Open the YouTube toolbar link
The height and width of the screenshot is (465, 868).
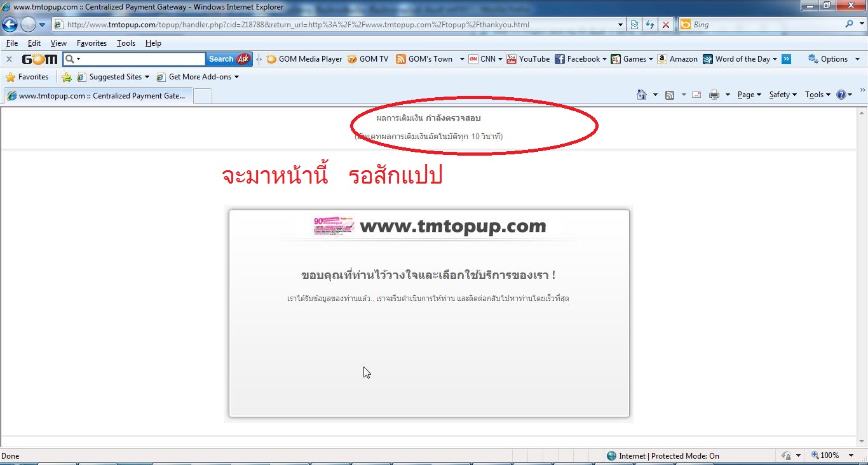(528, 59)
